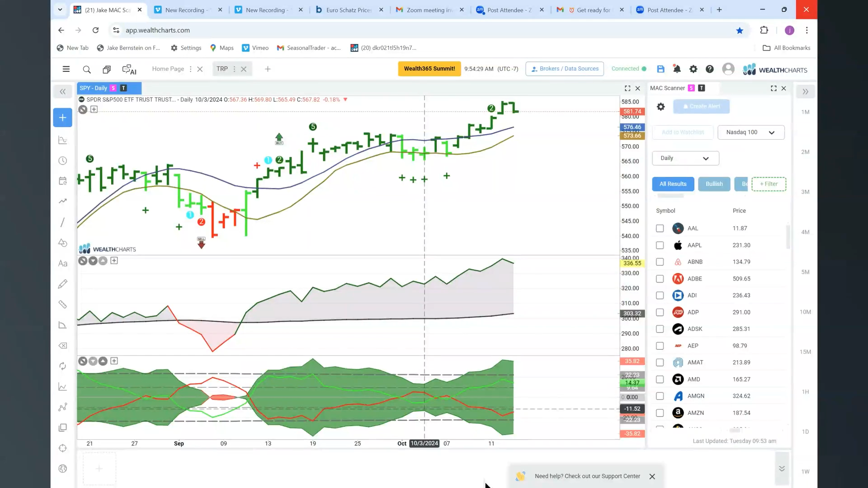Check the ADBE symbol checkbox
The width and height of the screenshot is (868, 488).
point(660,279)
